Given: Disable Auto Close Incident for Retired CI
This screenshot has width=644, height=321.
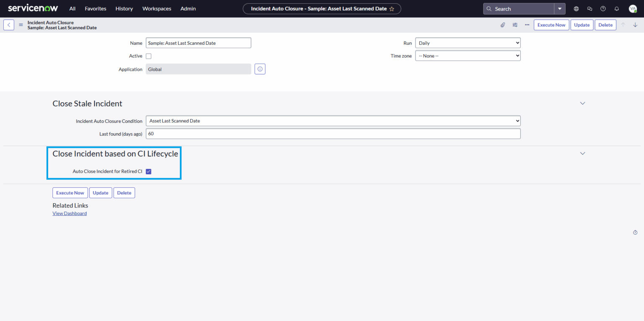Looking at the screenshot, I should tap(148, 171).
